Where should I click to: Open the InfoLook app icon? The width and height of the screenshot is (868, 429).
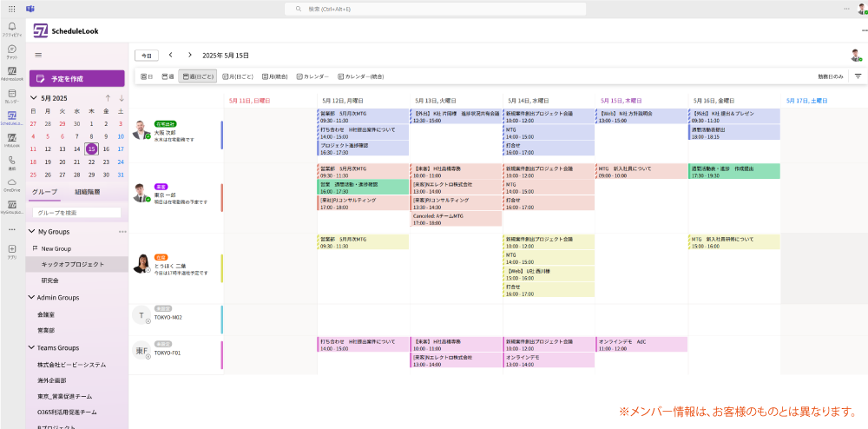[12, 140]
